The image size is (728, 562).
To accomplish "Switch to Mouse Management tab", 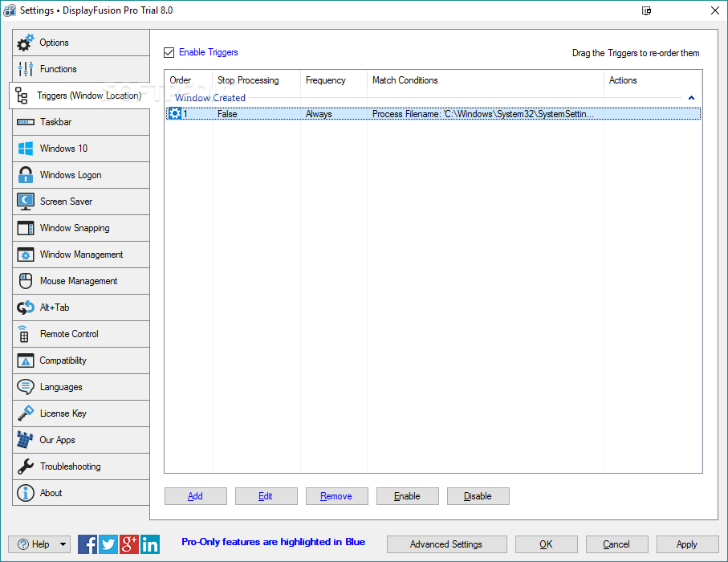I will click(81, 281).
